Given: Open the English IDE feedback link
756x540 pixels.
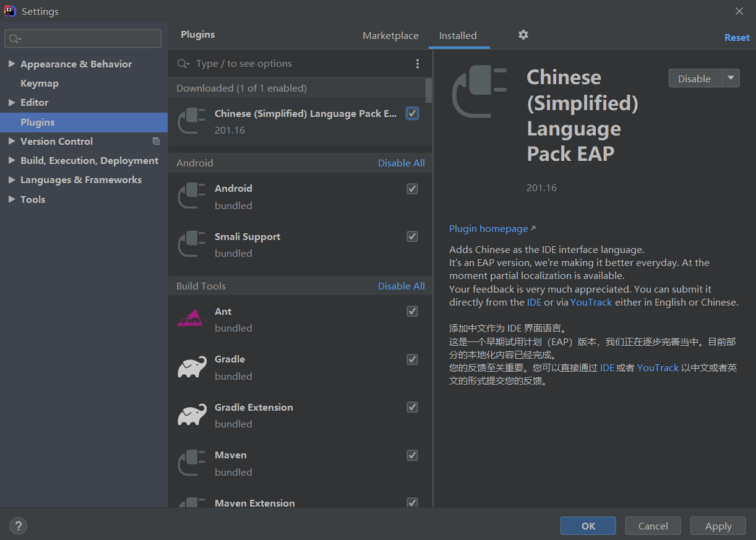Looking at the screenshot, I should [x=534, y=302].
